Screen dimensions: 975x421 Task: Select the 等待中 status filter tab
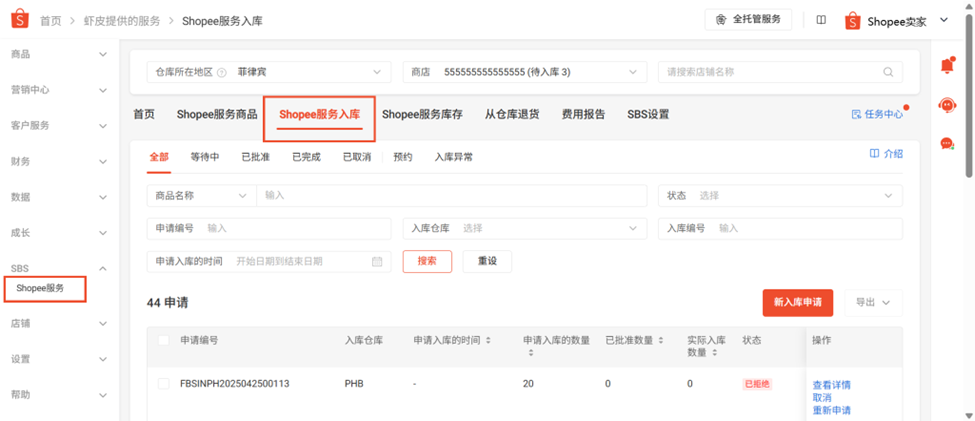[205, 157]
